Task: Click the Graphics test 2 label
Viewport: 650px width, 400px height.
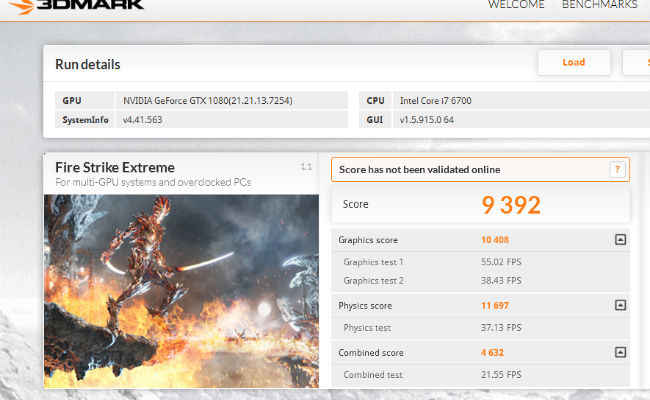Action: (x=374, y=281)
